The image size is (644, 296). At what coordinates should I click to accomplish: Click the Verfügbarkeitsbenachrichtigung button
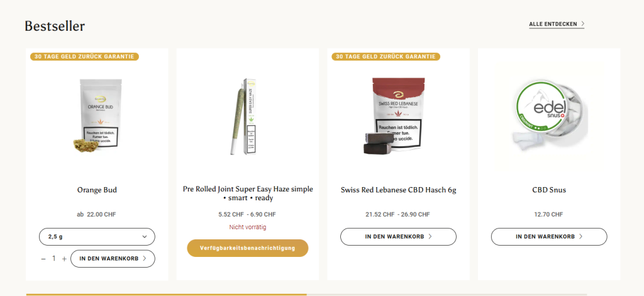tap(247, 248)
